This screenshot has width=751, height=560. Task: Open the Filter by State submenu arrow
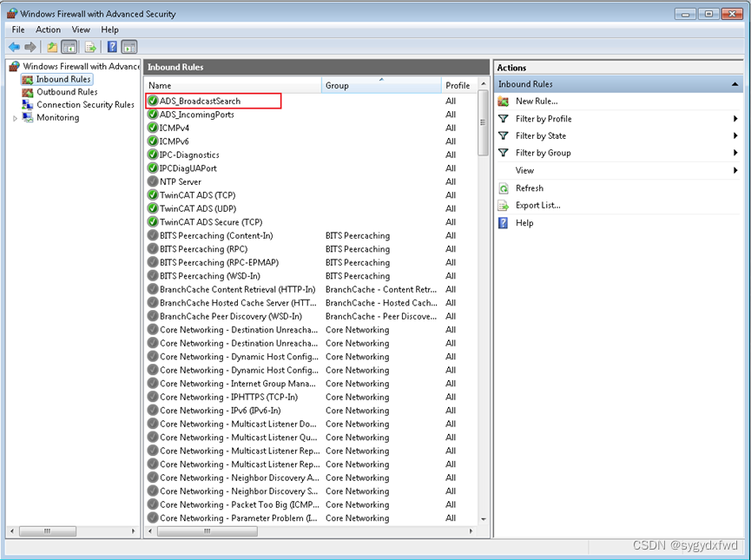tap(735, 135)
